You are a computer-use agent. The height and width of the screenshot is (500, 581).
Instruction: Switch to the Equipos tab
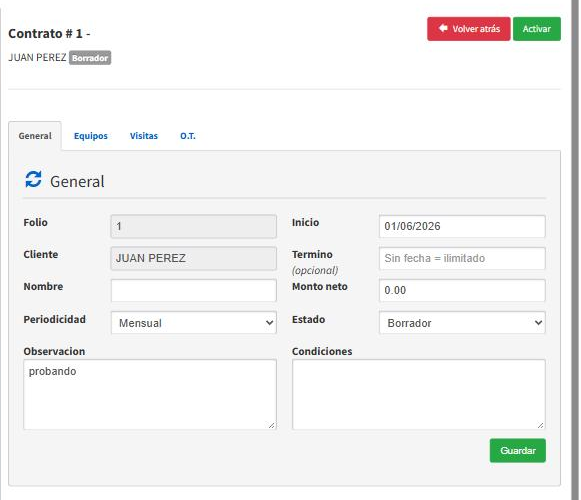91,136
